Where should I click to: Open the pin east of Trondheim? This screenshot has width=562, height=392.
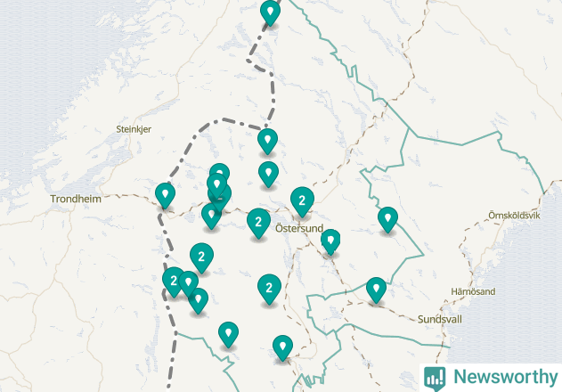click(x=166, y=195)
